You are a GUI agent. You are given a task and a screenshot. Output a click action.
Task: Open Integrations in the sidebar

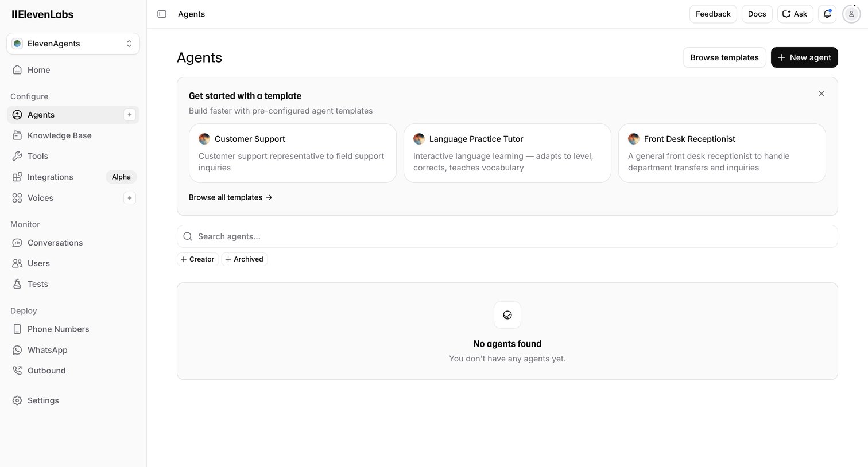point(73,177)
